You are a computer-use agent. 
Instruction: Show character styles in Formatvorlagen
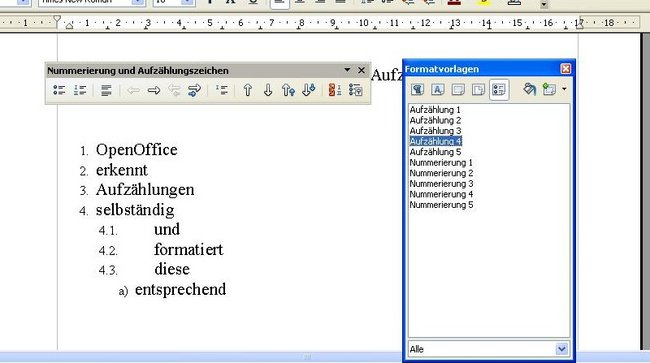[438, 89]
